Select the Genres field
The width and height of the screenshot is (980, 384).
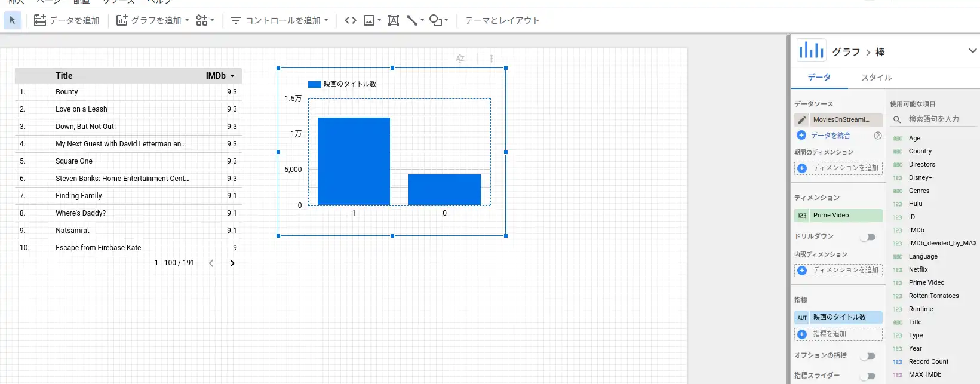click(919, 191)
